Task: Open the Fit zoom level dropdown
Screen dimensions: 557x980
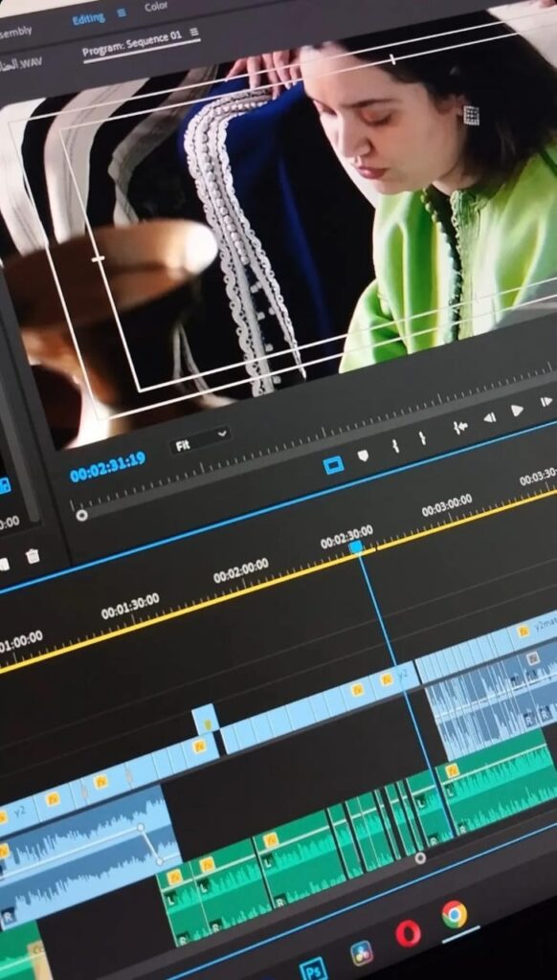Action: pos(200,439)
